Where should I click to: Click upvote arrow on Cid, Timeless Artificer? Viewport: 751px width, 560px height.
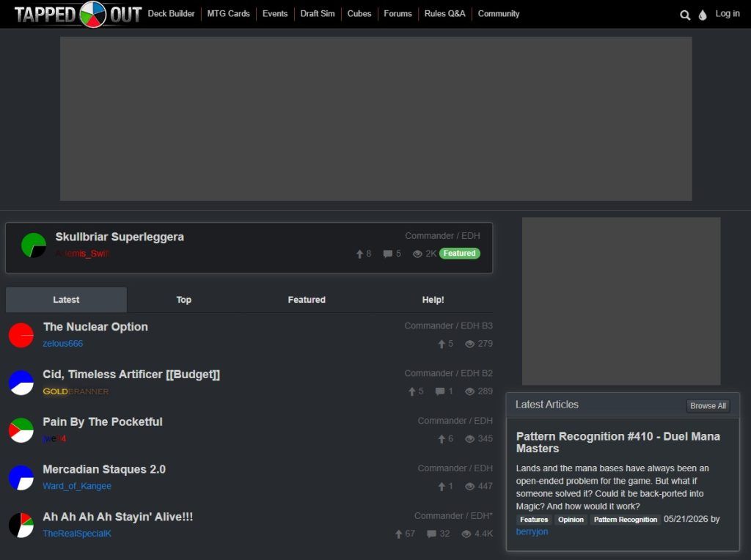click(x=412, y=391)
